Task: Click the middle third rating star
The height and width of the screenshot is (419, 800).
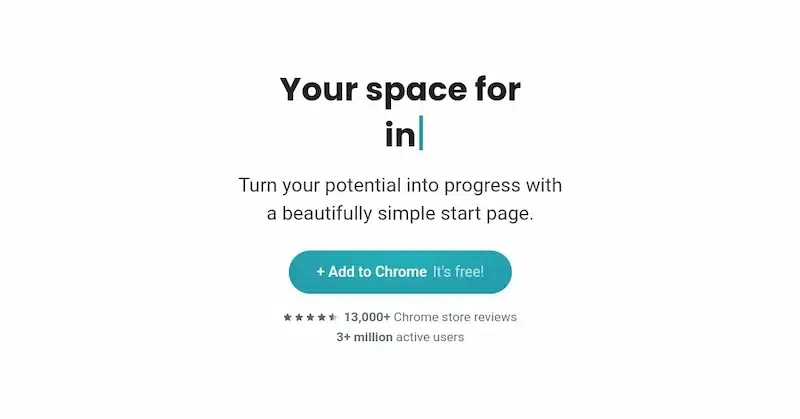Action: pyautogui.click(x=310, y=317)
